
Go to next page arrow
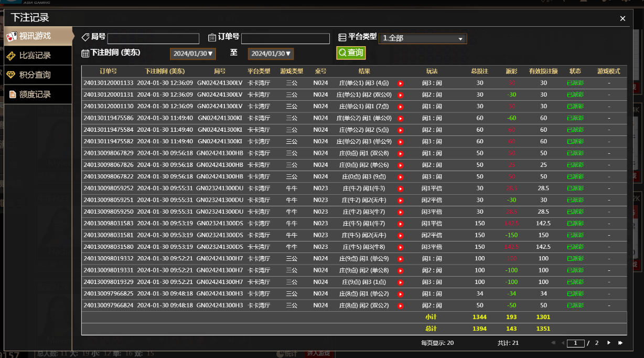pyautogui.click(x=609, y=343)
